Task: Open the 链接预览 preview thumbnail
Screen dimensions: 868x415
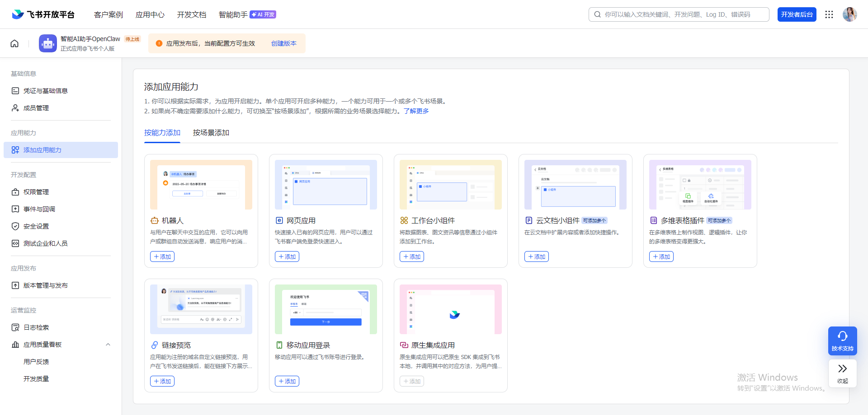Action: [201, 309]
